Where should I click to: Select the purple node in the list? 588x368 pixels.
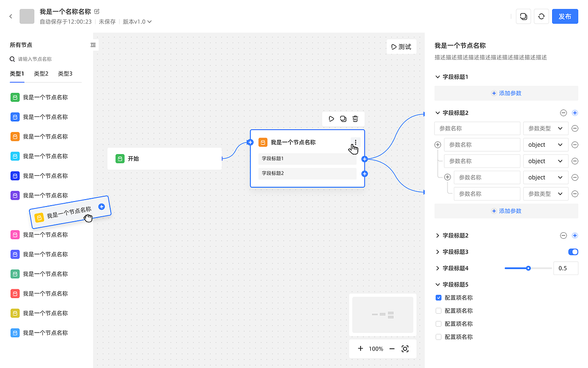(x=15, y=195)
